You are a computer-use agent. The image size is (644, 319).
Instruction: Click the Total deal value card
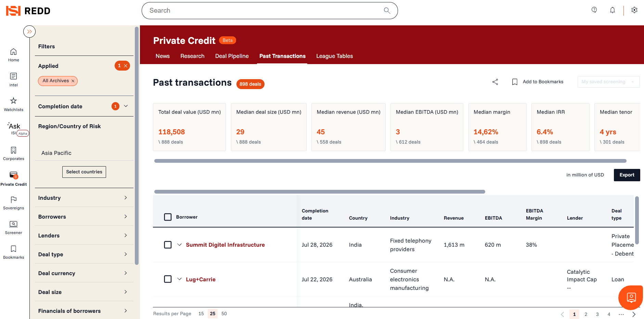pos(189,127)
